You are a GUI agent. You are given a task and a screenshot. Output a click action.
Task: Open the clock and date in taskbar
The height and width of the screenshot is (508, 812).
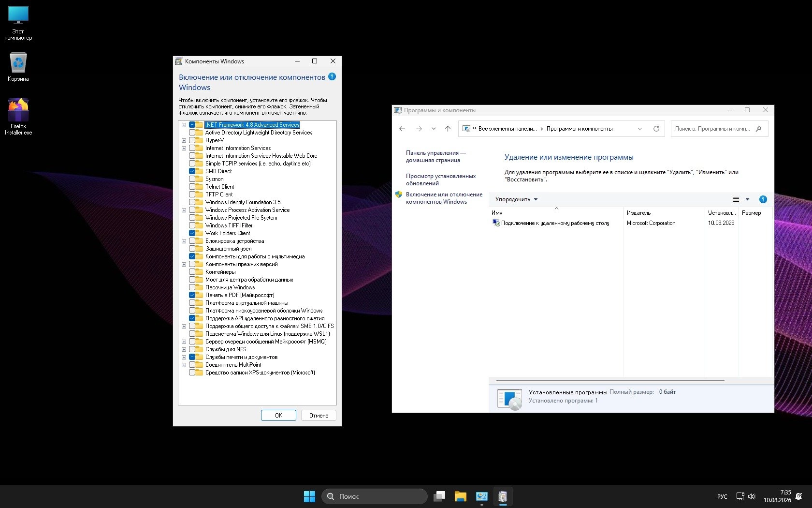point(777,496)
